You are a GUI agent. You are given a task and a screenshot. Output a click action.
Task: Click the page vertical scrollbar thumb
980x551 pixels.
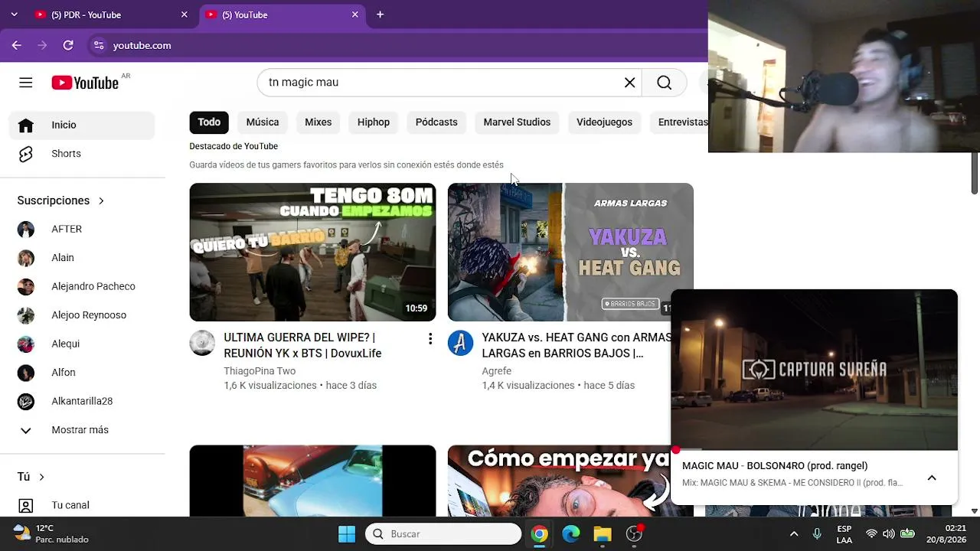click(x=975, y=173)
